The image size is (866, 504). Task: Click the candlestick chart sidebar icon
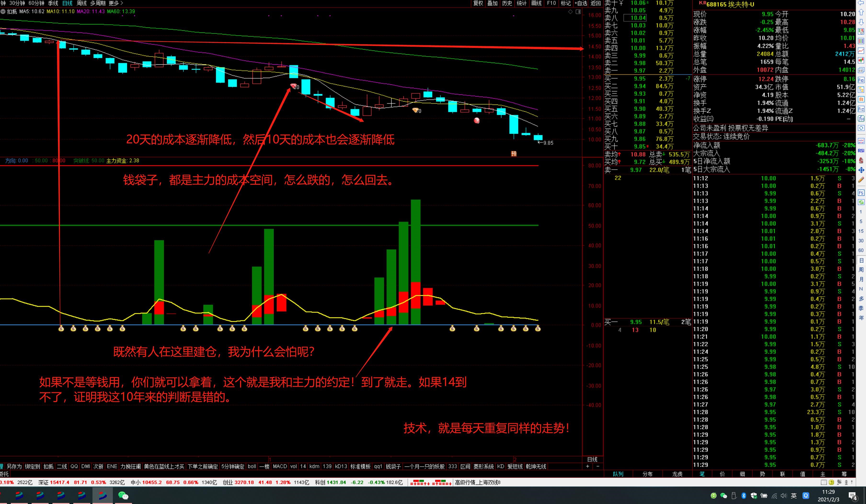[x=861, y=60]
